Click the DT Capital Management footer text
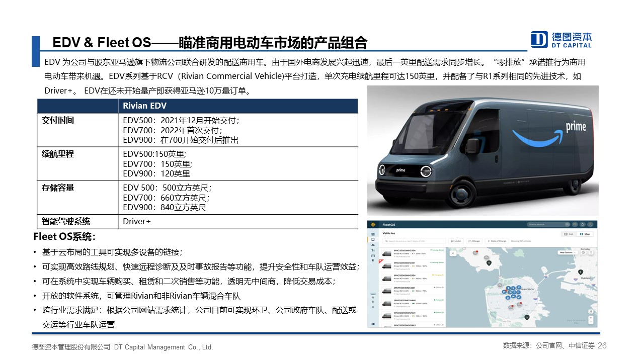This screenshot has height=362, width=644. (x=122, y=347)
